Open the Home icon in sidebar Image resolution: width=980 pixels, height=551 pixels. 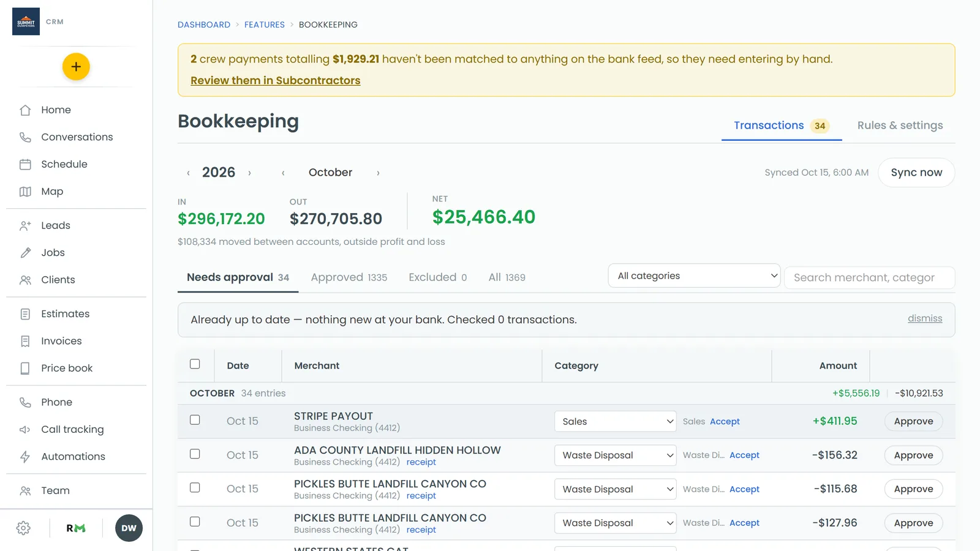(25, 110)
